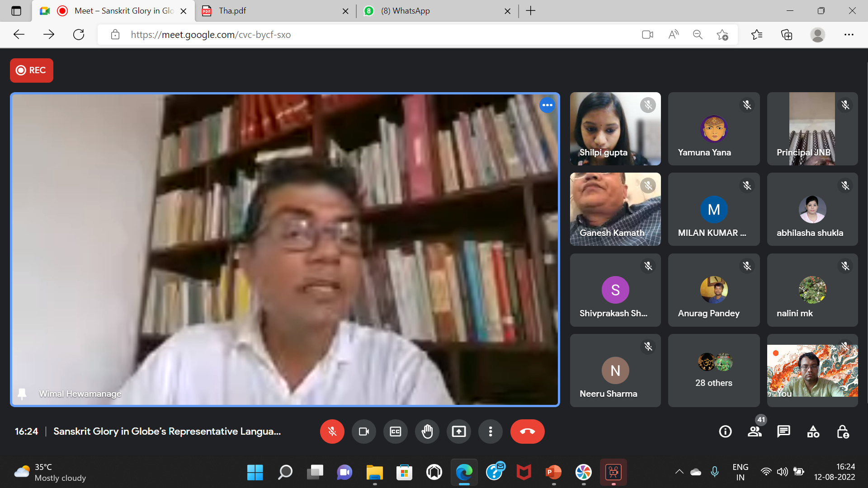
Task: Open the more options three-dot menu
Action: pos(490,432)
